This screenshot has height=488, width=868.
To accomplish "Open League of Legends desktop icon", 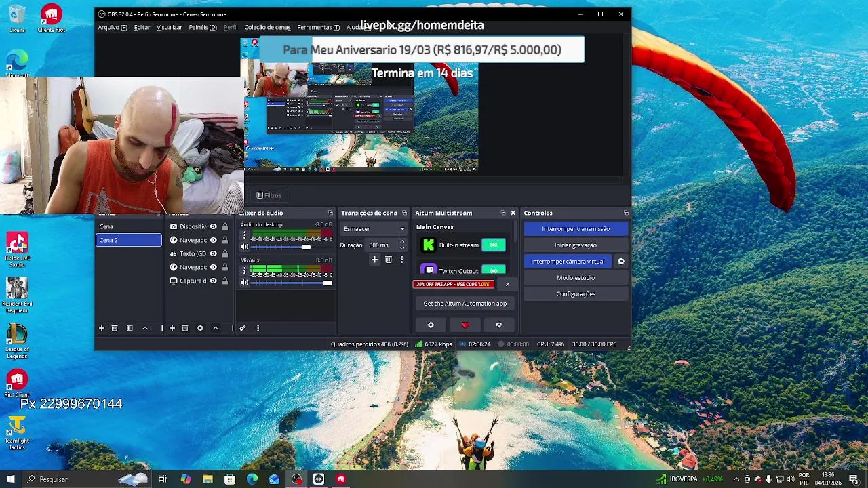I will (17, 341).
